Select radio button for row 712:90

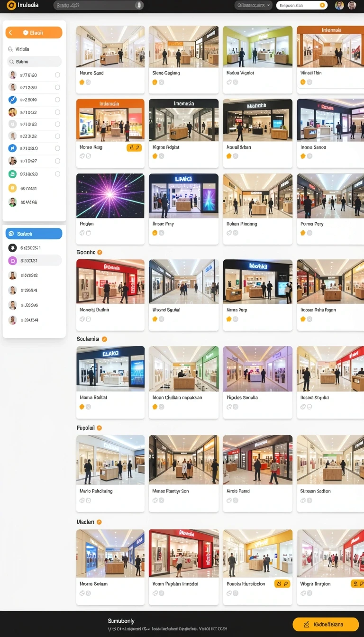click(x=57, y=87)
